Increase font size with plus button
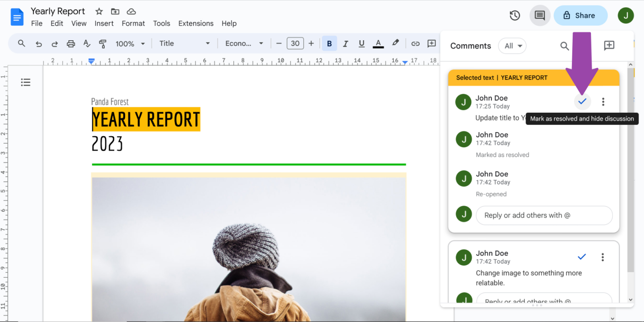 (x=311, y=44)
